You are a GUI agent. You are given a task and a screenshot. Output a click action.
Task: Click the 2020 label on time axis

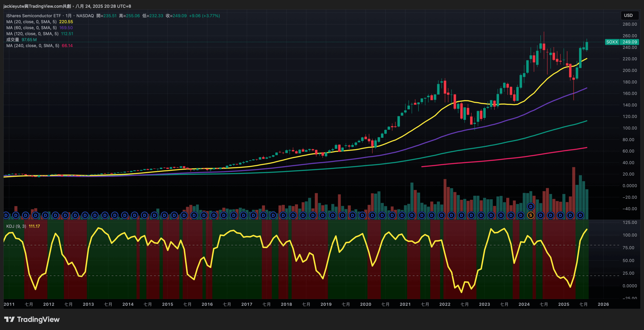366,304
